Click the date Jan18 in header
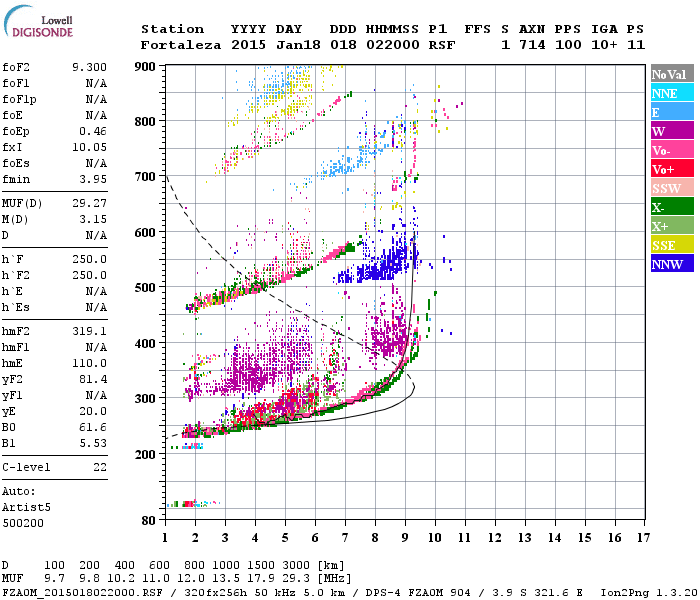Viewport: 700px width, 600px height. click(298, 45)
